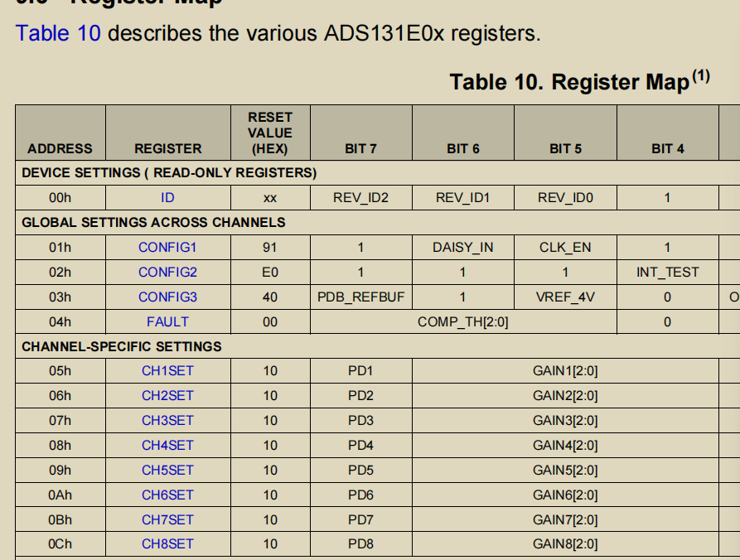Click GLOBAL SETTINGS ACROSS CHANNELS heading
Viewport: 740px width, 560px height.
pyautogui.click(x=153, y=222)
